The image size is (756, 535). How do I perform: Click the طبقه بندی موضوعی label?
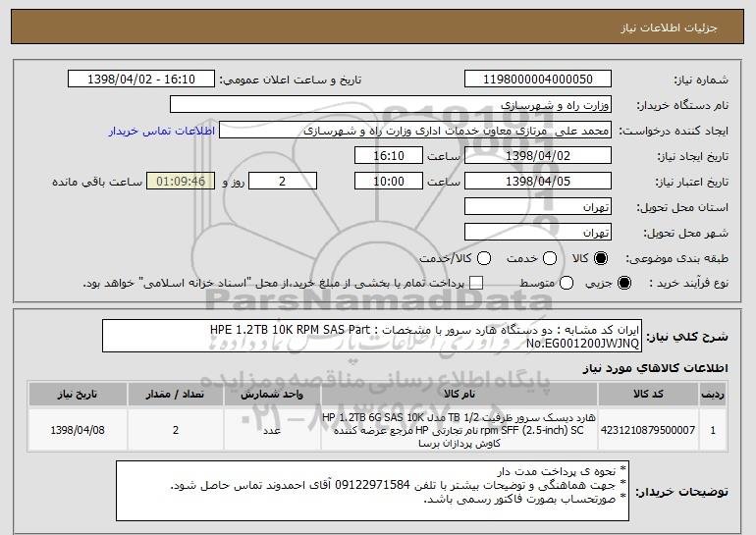click(x=676, y=259)
